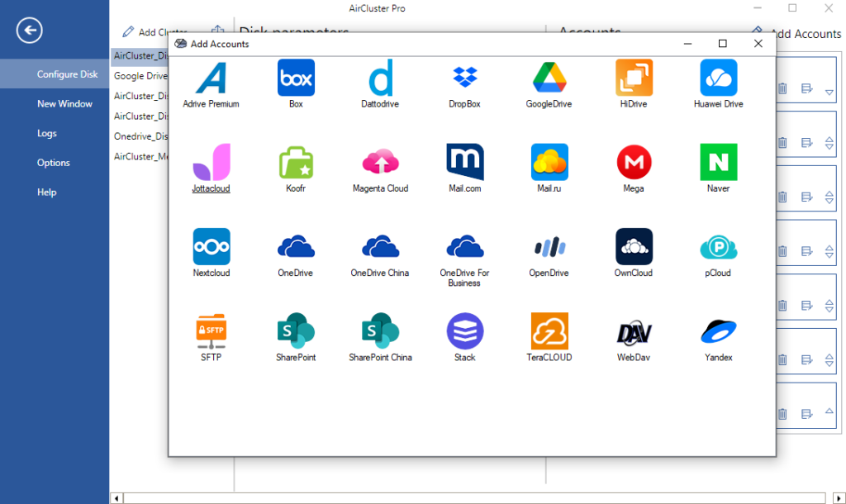Choose the Koofr provider
846x504 pixels.
(x=296, y=163)
